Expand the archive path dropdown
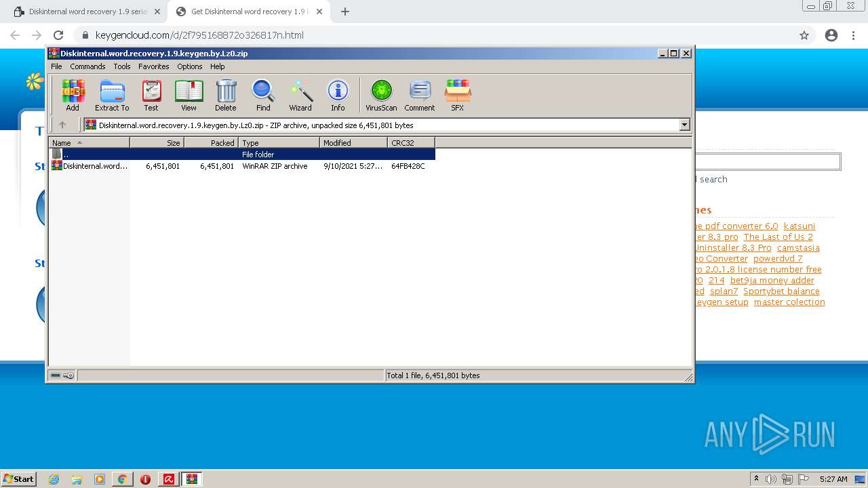Screen dimensions: 868x488 coord(684,125)
